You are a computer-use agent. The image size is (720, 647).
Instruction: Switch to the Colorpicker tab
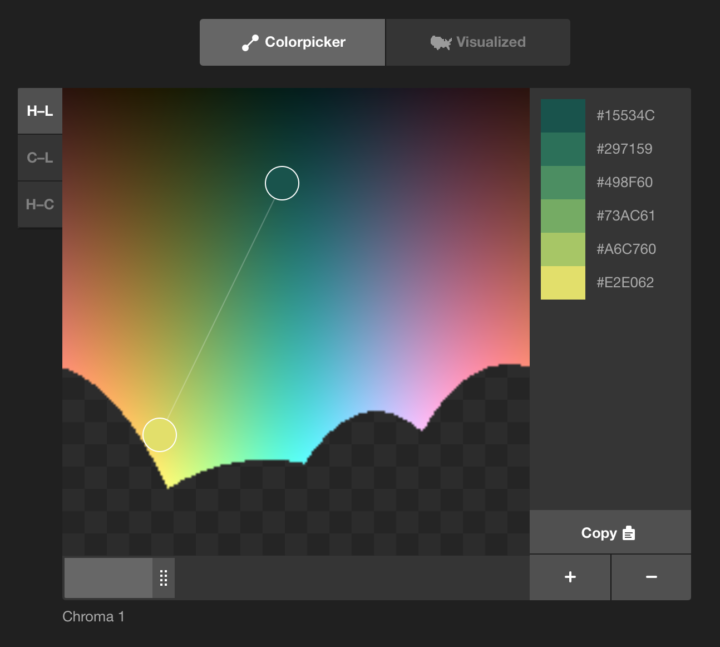292,42
